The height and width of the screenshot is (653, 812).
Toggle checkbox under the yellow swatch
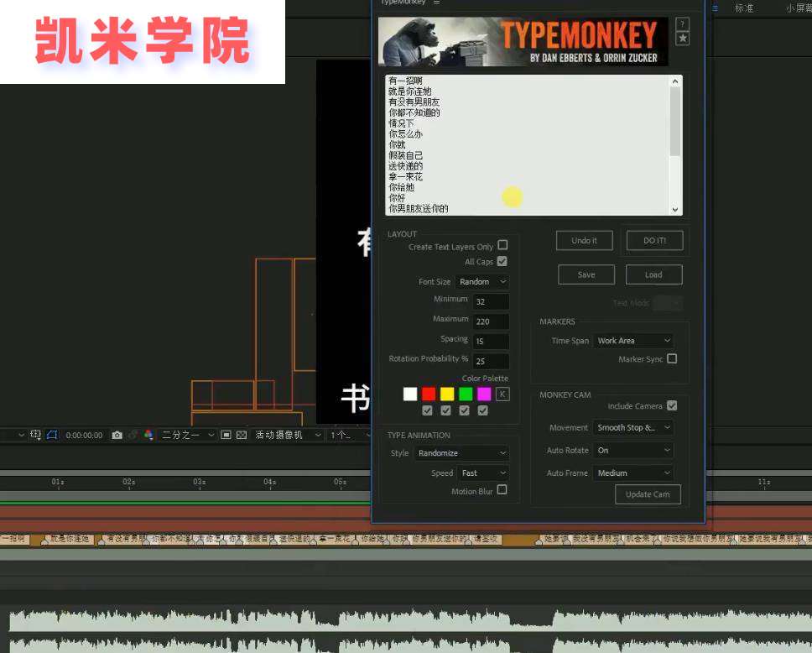click(446, 410)
